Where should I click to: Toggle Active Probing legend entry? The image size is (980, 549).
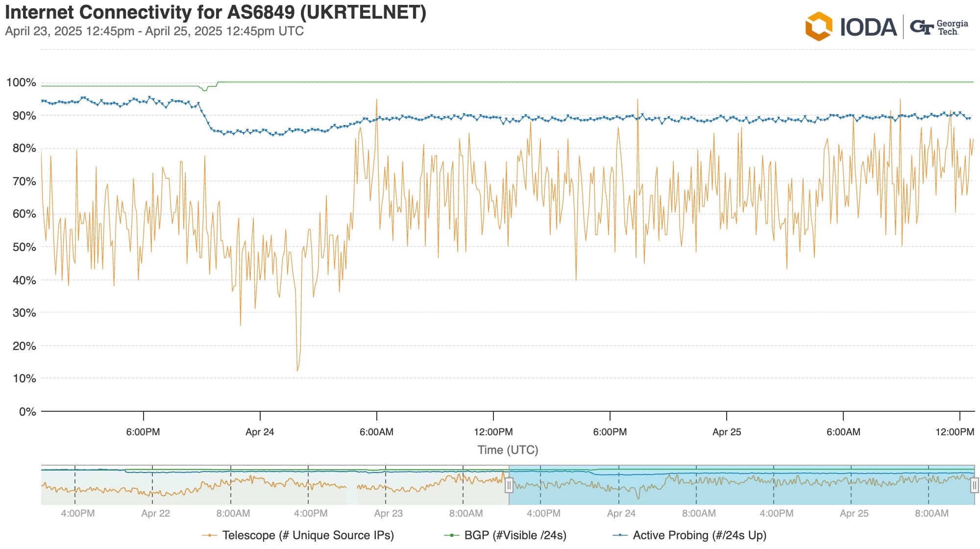point(699,535)
